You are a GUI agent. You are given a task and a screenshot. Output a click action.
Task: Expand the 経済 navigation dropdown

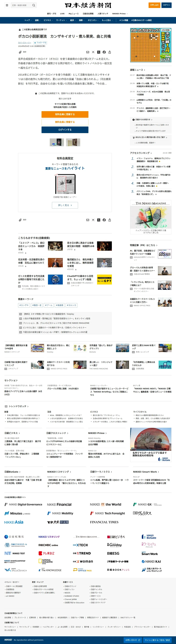click(x=73, y=20)
